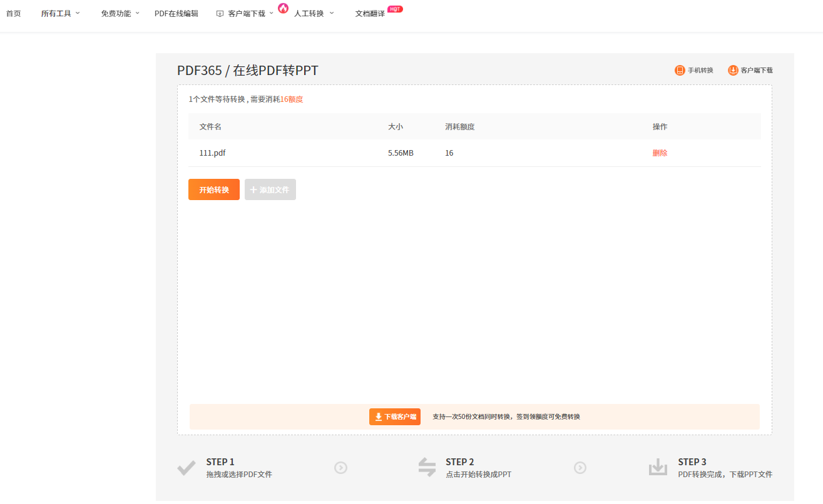Click the orange 16额度 text
The height and width of the screenshot is (504, 823).
[292, 99]
